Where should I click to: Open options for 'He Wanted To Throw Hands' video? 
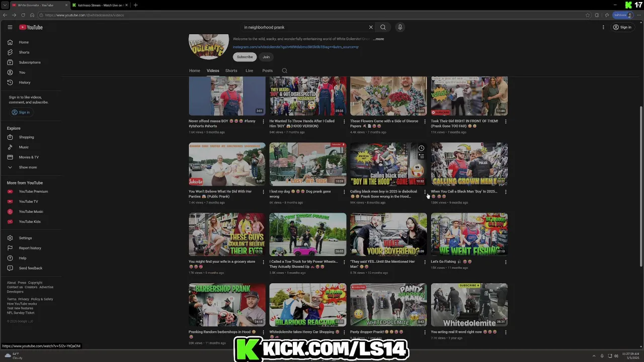click(344, 121)
